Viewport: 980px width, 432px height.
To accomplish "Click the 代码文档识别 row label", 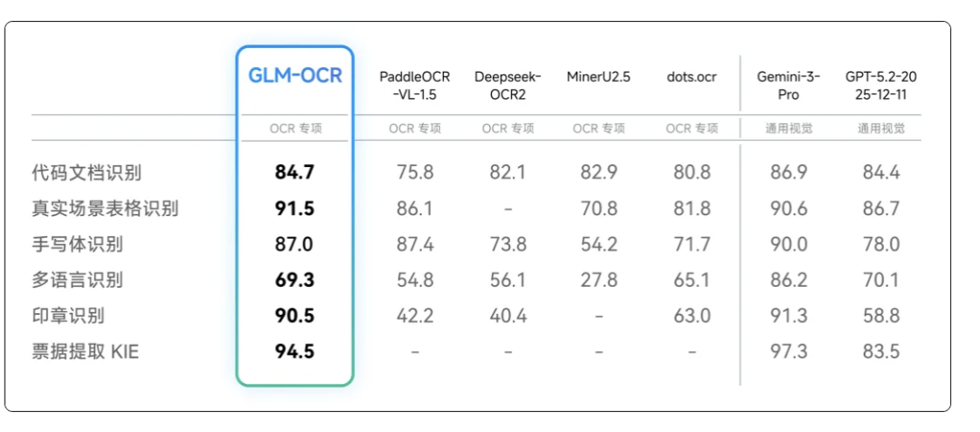I will pos(87,172).
